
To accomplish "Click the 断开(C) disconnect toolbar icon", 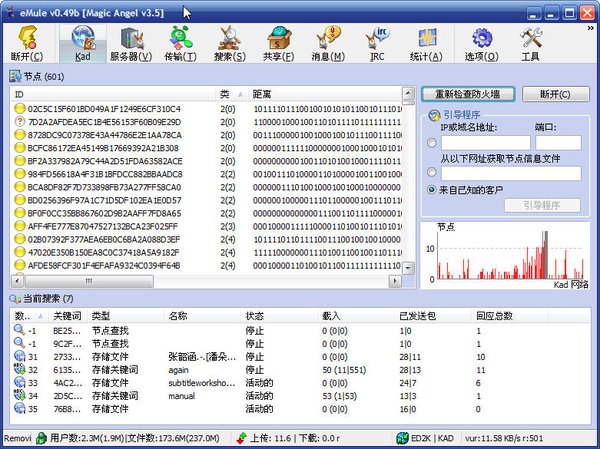I will point(27,43).
